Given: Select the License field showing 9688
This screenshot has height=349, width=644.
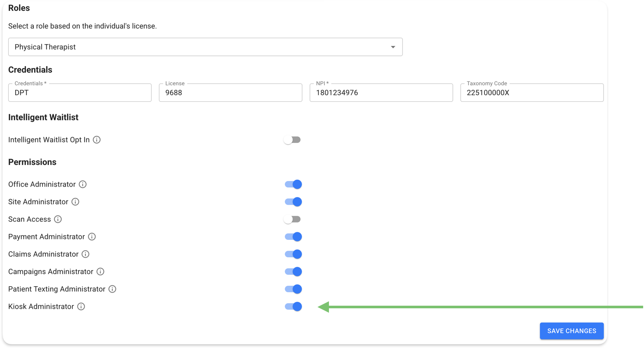Looking at the screenshot, I should click(x=230, y=93).
